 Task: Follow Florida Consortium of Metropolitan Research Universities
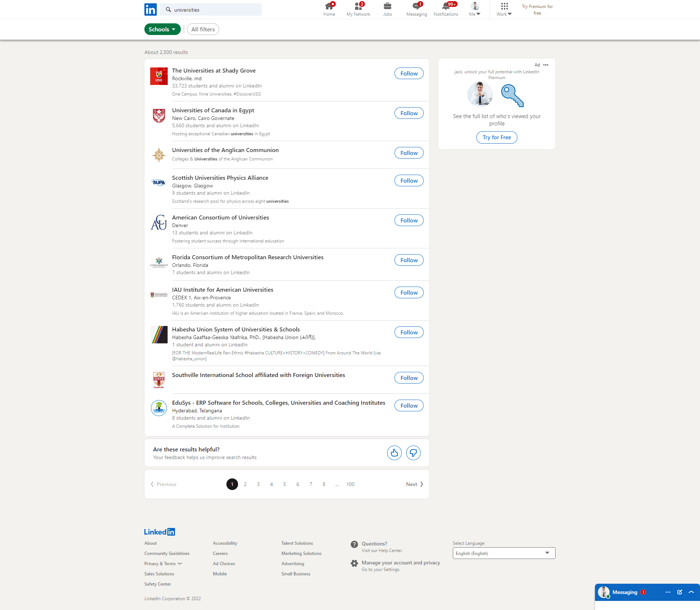coord(409,260)
